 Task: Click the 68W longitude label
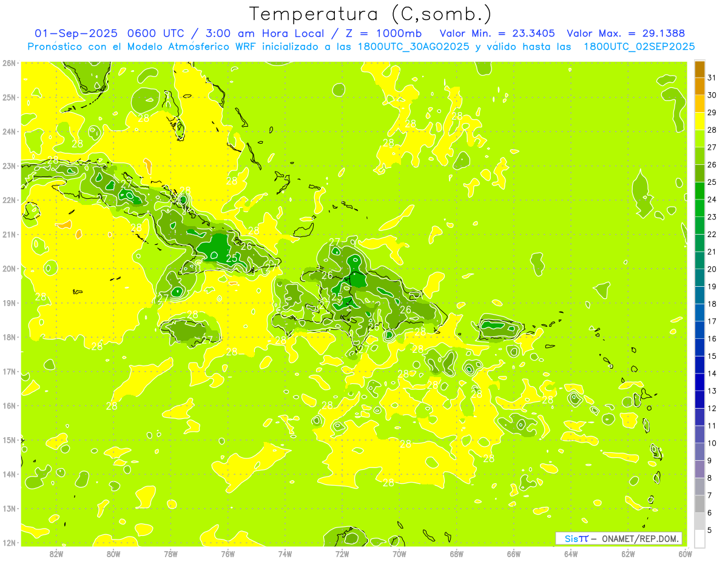pos(456,554)
